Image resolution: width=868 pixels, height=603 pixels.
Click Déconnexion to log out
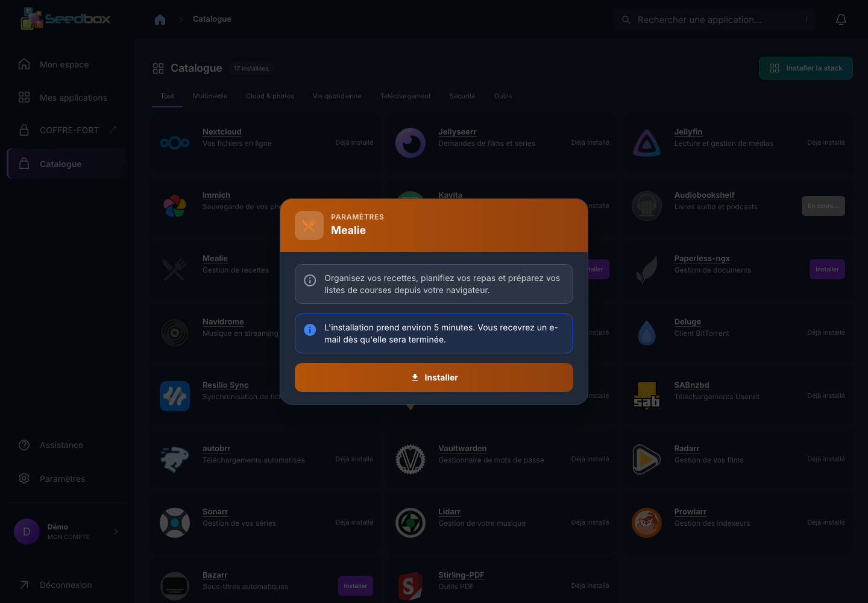[67, 585]
